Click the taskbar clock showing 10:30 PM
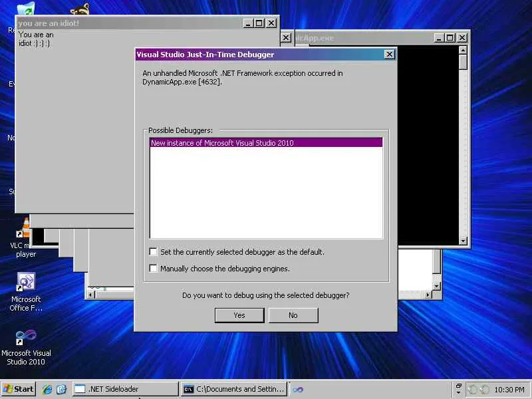Viewport: 532px width, 399px height. [509, 390]
